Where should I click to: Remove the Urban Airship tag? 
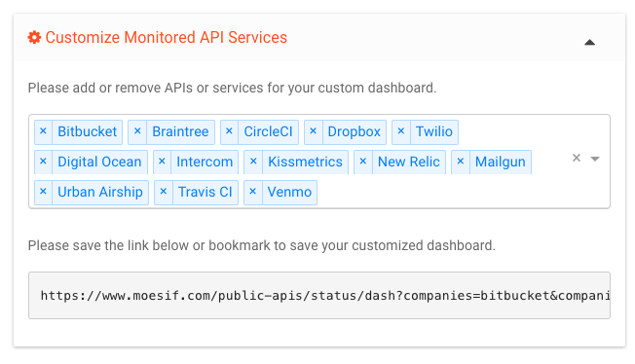click(x=43, y=192)
